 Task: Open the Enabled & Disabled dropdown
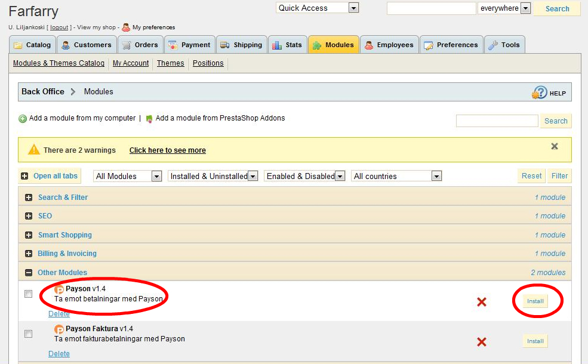click(304, 176)
